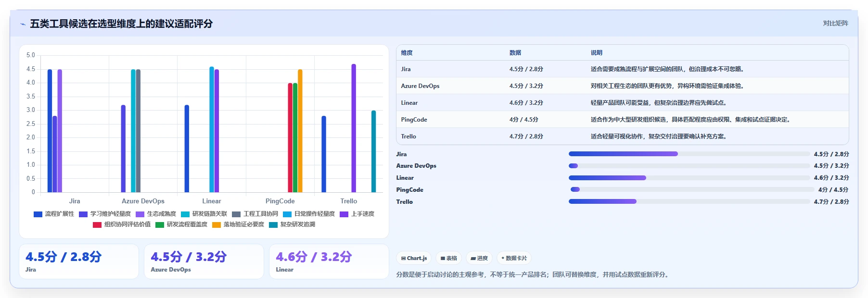Click the teal 复杂研发追溯 legend swatch
Viewport: 868px width, 298px height.
coord(273,224)
